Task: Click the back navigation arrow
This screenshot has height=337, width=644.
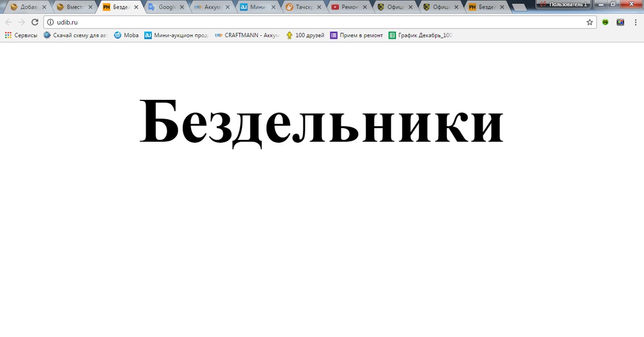Action: 9,22
